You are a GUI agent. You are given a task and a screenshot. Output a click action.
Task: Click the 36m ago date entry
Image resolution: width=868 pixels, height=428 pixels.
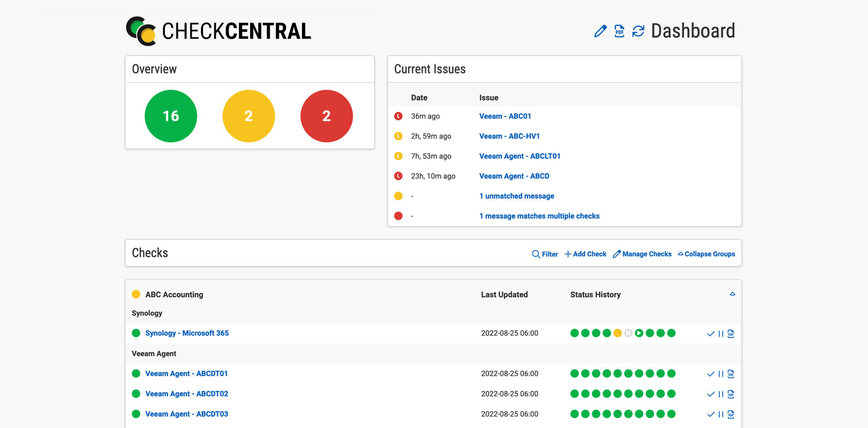click(x=426, y=116)
